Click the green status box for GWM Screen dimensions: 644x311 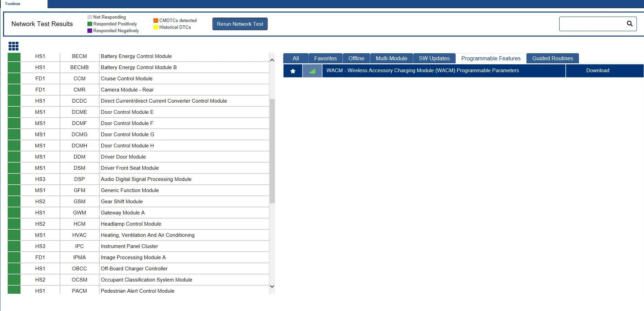click(14, 213)
